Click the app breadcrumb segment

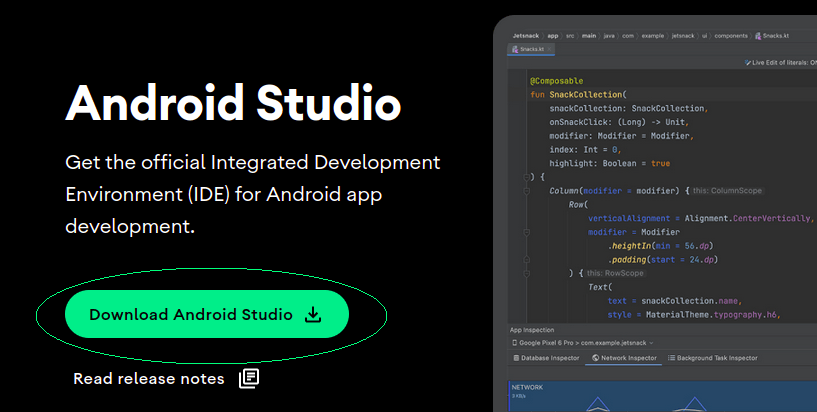(553, 36)
